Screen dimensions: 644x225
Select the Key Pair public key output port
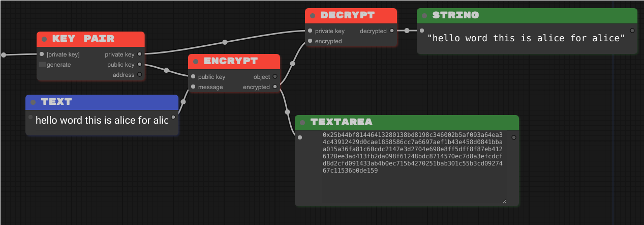140,65
